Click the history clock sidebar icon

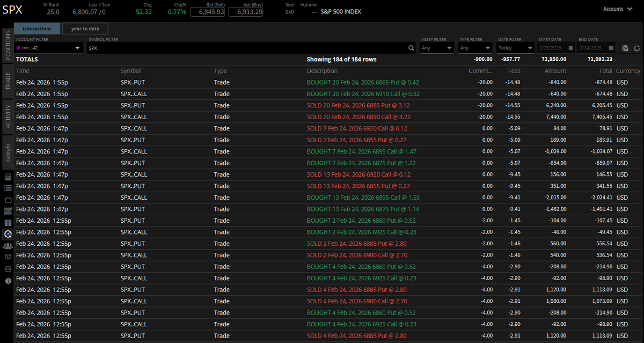click(x=8, y=234)
